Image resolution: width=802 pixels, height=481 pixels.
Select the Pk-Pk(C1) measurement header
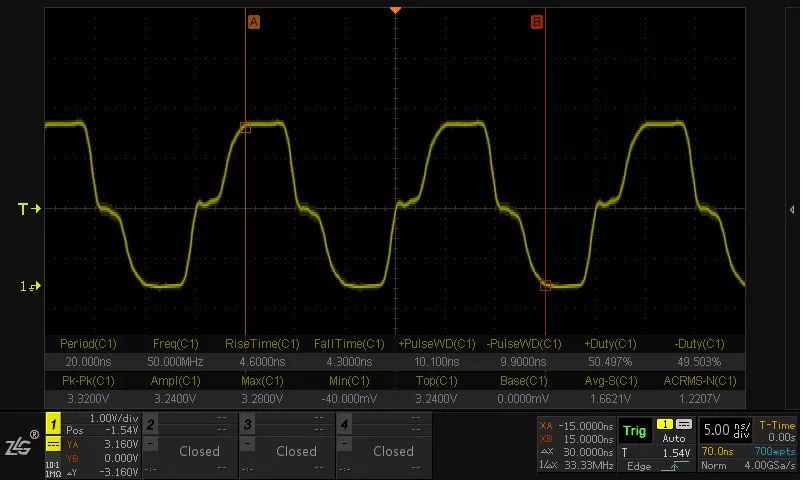pyautogui.click(x=88, y=381)
